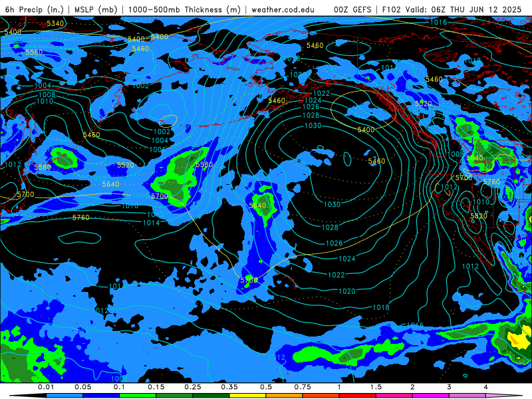Click the 5820 thickness contour label

point(479,215)
